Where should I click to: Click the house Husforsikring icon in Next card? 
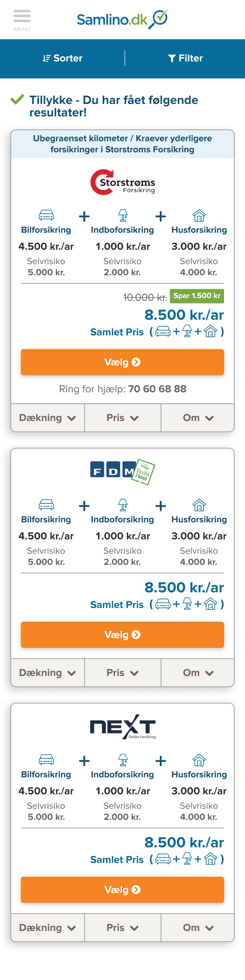199,760
